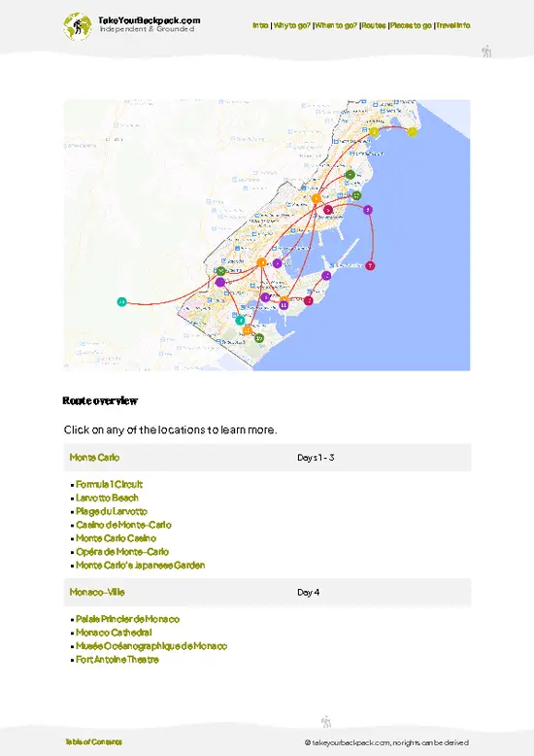Open the Monte Carlo Casino link
534x756 pixels.
[x=116, y=538]
